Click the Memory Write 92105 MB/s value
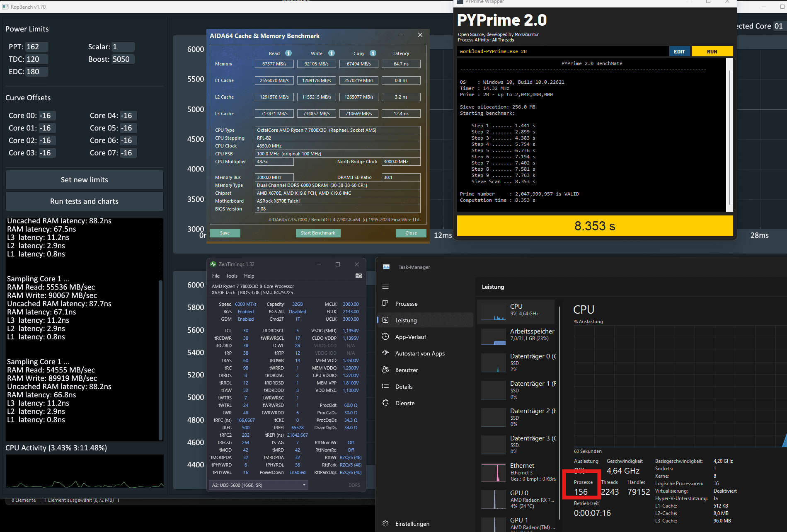 click(317, 64)
